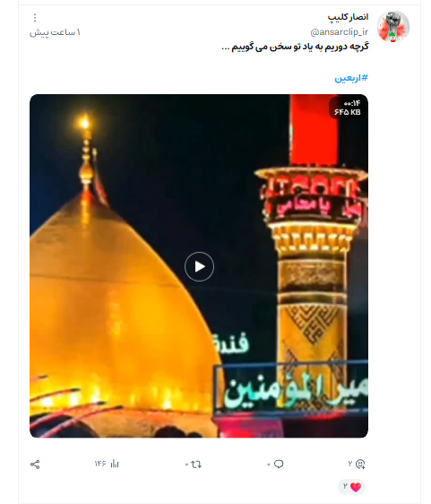Open the view statistics bar-chart icon
The image size is (431, 504).
115,464
